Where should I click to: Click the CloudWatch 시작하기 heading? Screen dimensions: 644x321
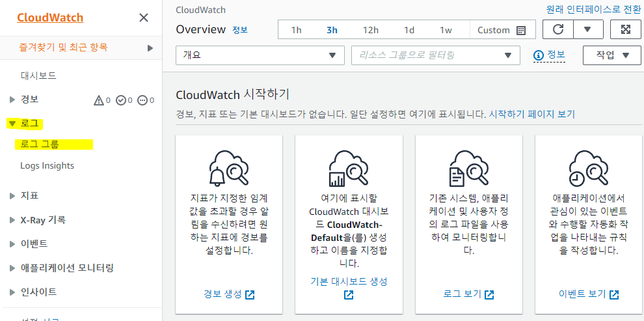tap(232, 95)
